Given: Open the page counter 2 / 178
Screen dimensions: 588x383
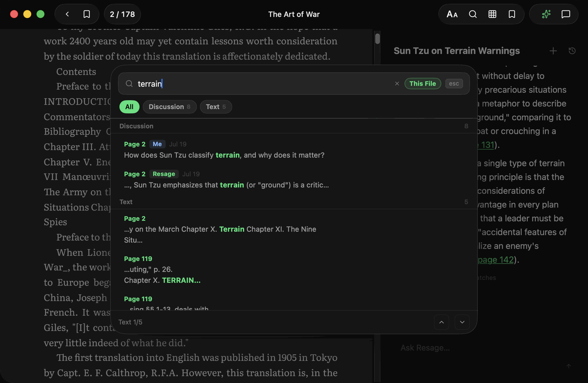Looking at the screenshot, I should click(122, 14).
